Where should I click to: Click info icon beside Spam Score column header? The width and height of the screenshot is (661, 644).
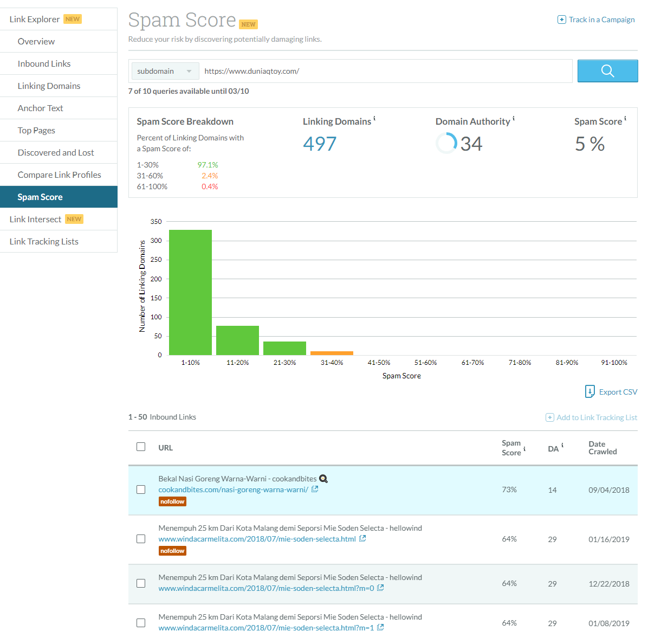point(524,448)
